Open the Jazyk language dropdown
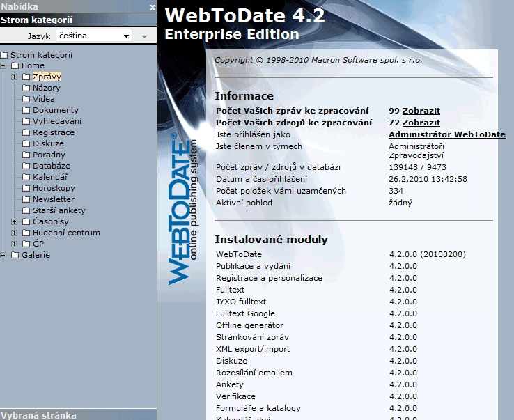This screenshot has width=514, height=420. click(x=93, y=36)
